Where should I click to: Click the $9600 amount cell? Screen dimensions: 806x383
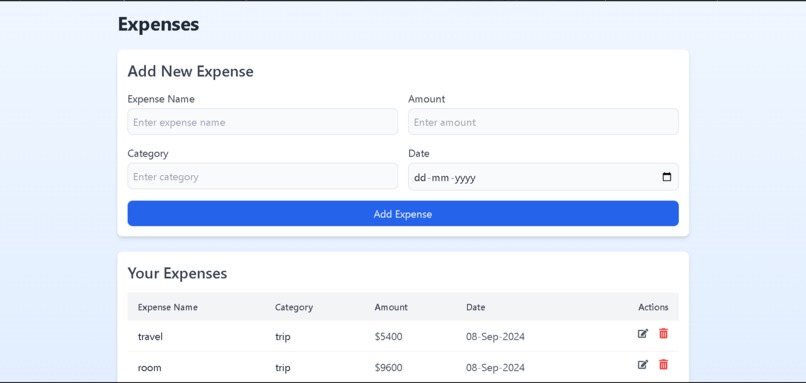point(389,368)
